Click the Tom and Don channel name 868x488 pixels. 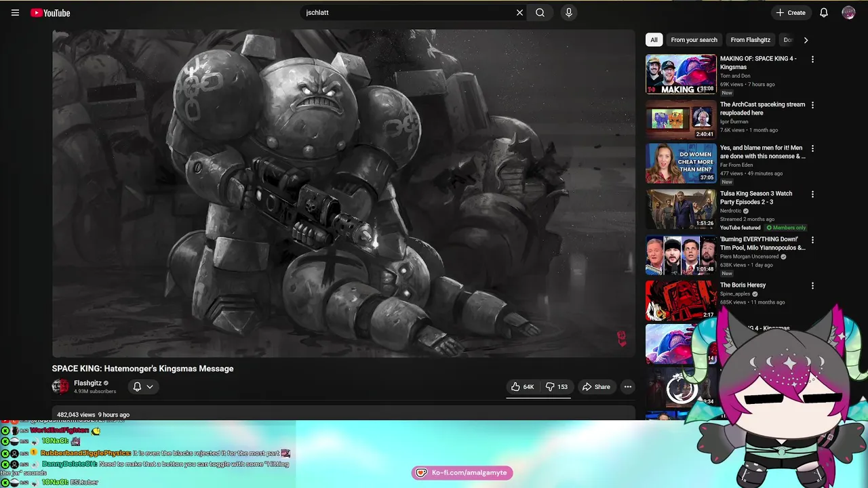pos(735,76)
